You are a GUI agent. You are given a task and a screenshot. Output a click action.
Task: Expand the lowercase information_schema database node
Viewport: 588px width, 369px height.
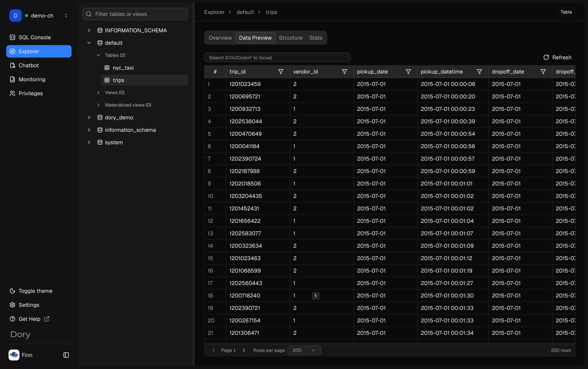pos(89,130)
